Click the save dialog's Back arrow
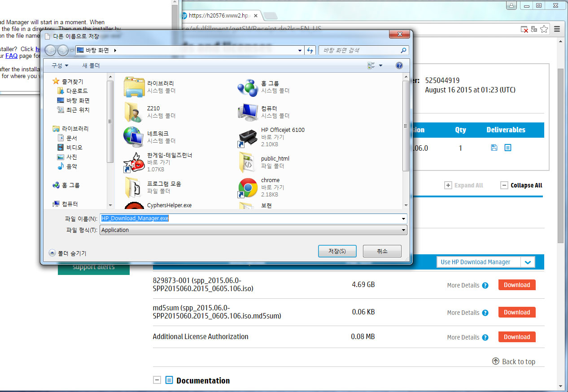 click(x=50, y=50)
